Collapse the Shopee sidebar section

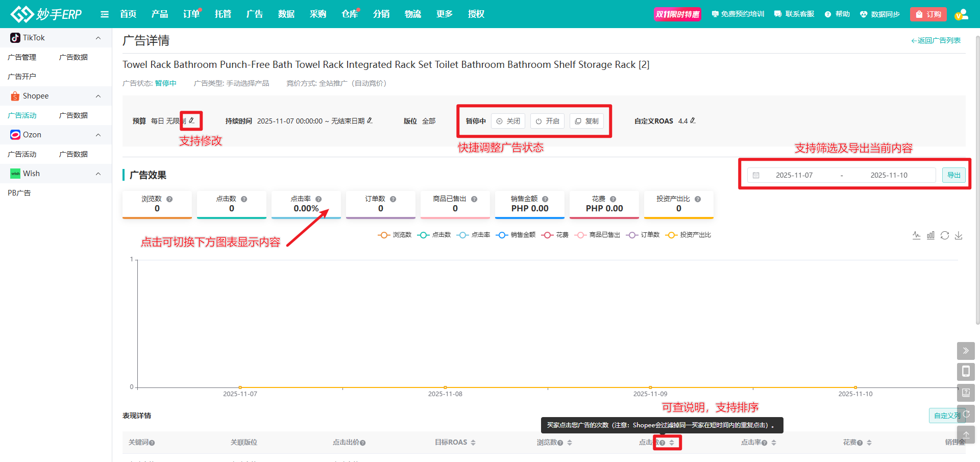pyautogui.click(x=98, y=96)
